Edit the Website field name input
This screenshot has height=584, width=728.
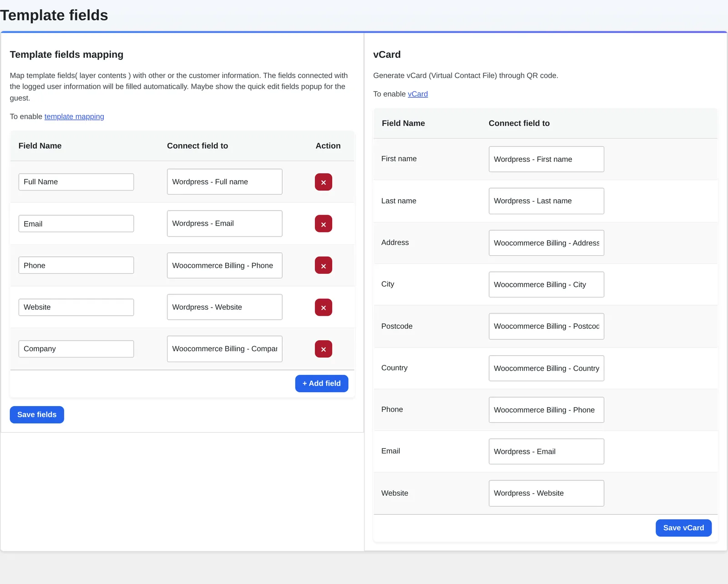click(x=76, y=307)
